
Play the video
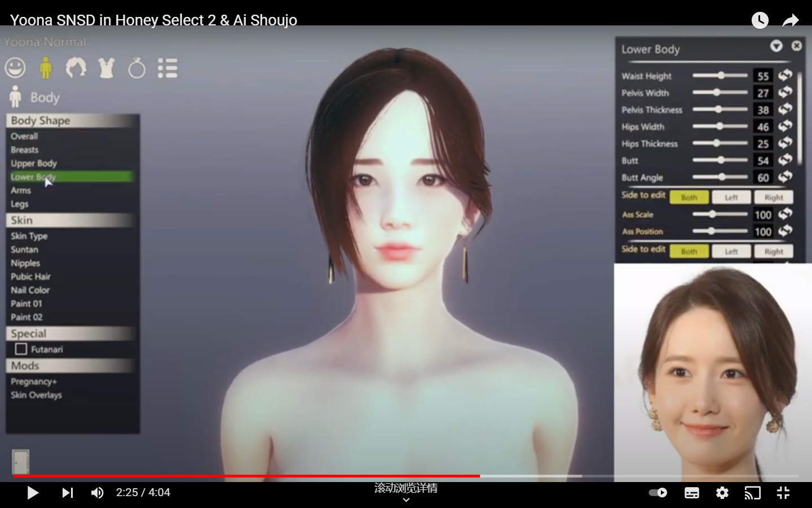33,493
